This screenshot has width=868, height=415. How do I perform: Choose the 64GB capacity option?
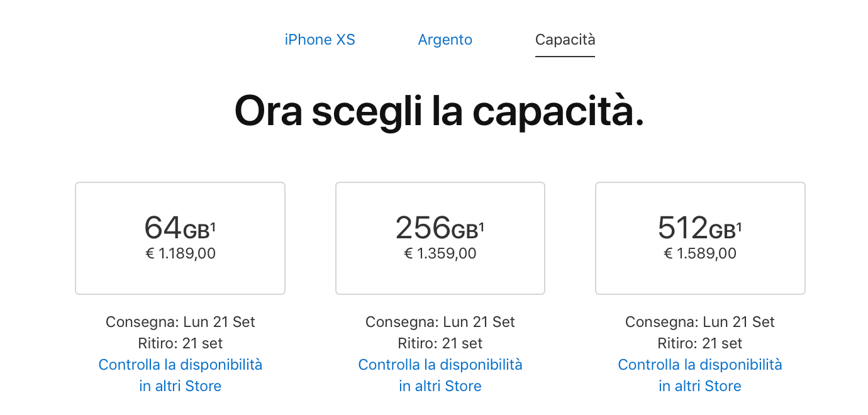180,238
